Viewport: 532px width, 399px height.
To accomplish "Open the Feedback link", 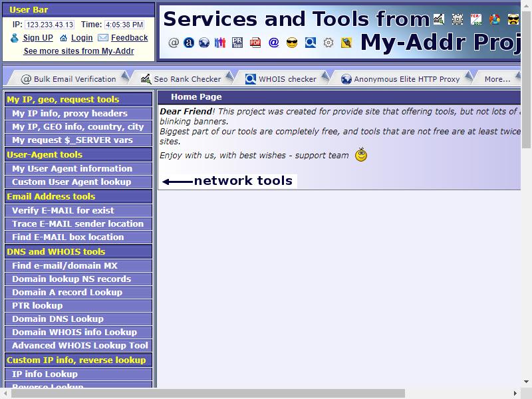I will coord(129,38).
